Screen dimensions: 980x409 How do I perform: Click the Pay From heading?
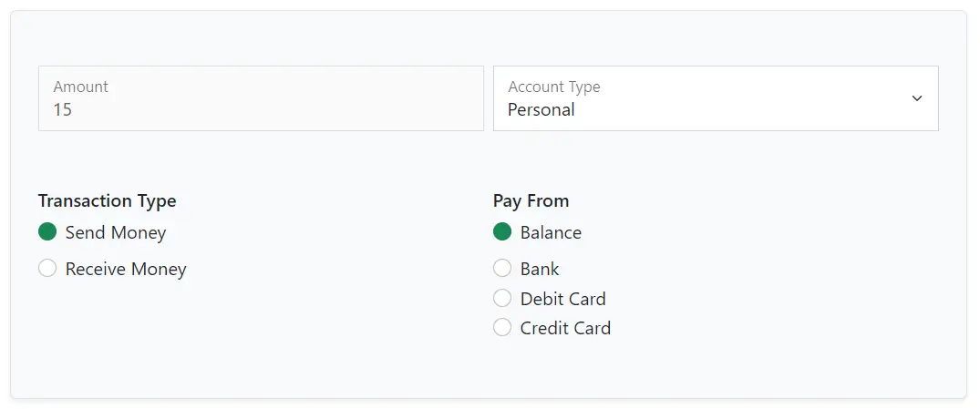(531, 200)
